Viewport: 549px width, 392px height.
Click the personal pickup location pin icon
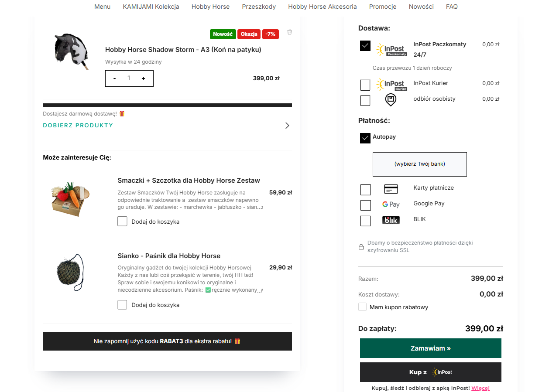pyautogui.click(x=391, y=100)
